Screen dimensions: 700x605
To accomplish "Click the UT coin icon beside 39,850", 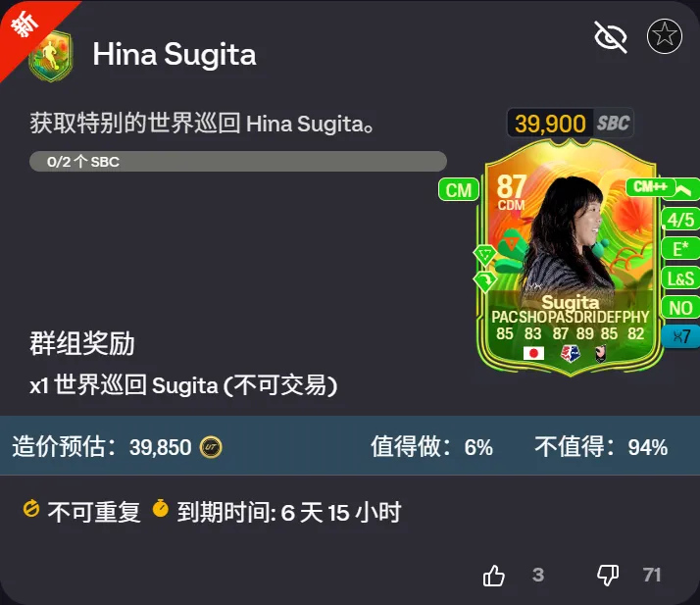I will point(210,447).
